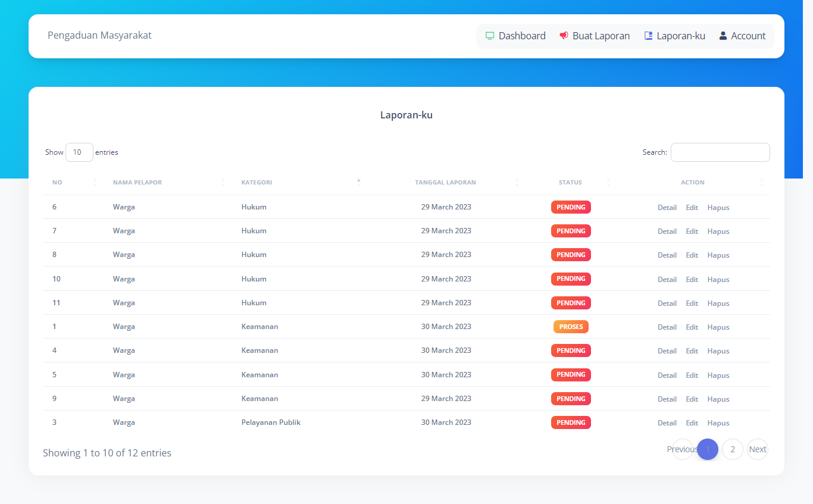Image resolution: width=813 pixels, height=504 pixels.
Task: Click the Next pagination button
Action: (757, 449)
